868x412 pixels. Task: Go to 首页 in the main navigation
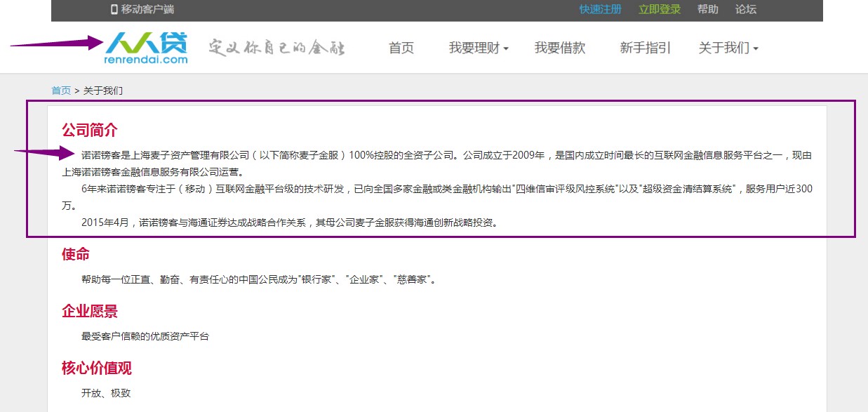pyautogui.click(x=401, y=48)
